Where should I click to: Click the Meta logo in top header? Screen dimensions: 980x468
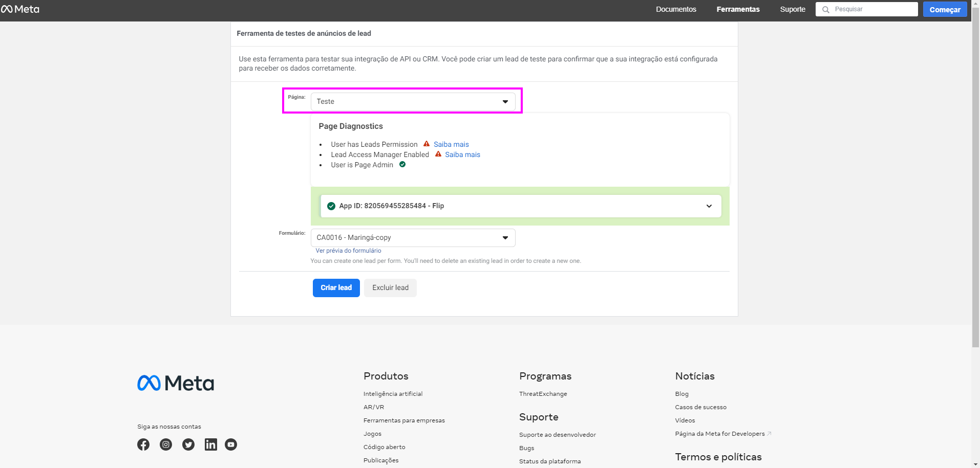pos(20,9)
